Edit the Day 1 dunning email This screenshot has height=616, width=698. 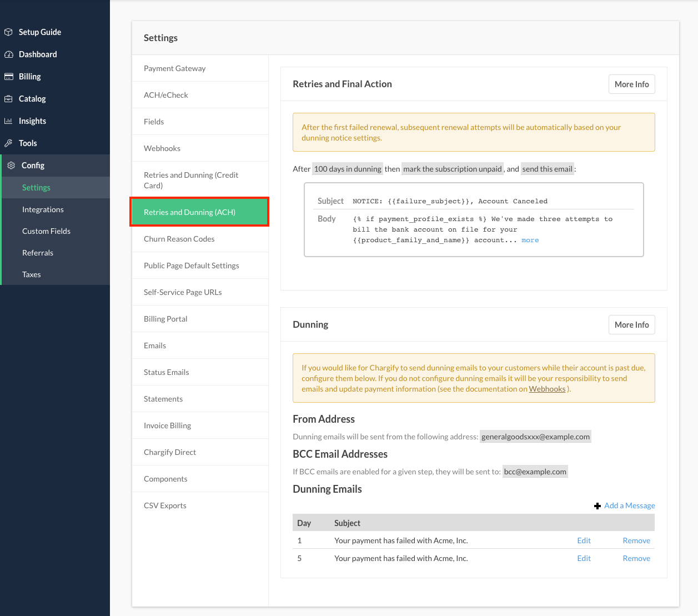tap(584, 540)
